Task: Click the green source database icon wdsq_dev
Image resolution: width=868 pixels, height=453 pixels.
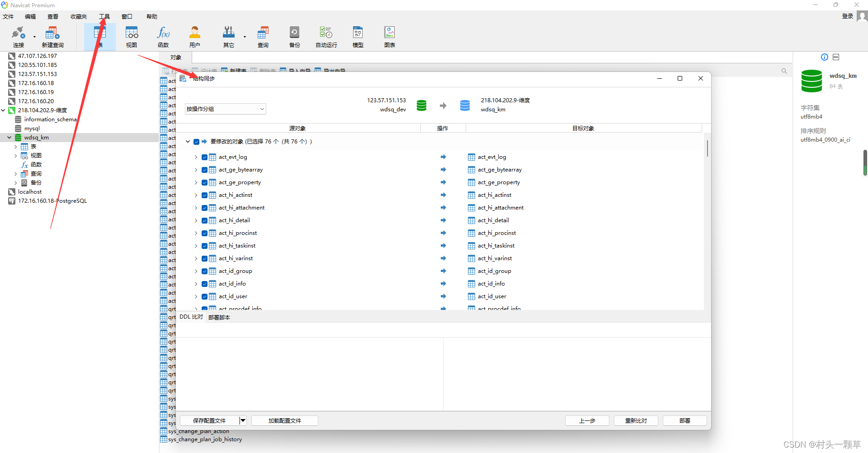Action: pyautogui.click(x=421, y=105)
